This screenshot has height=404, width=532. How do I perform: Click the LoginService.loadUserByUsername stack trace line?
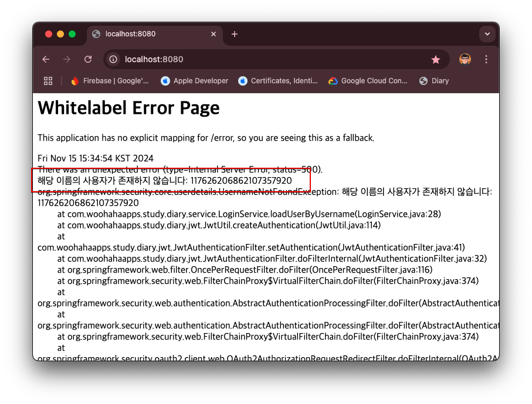coord(249,215)
